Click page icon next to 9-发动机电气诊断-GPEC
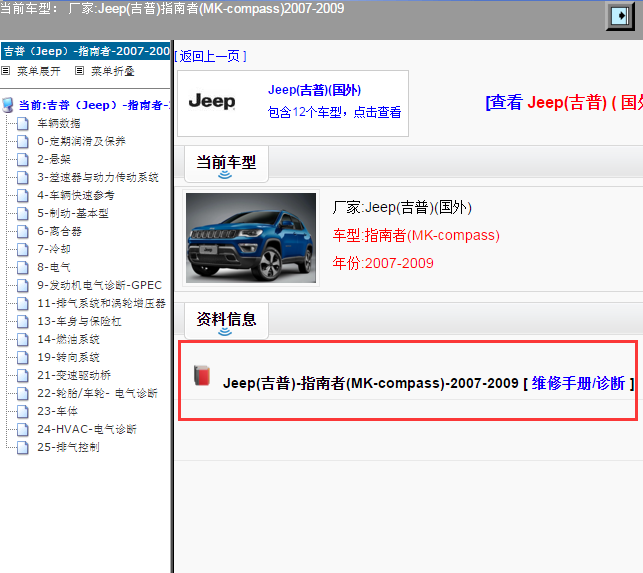This screenshot has width=643, height=573. [x=23, y=285]
